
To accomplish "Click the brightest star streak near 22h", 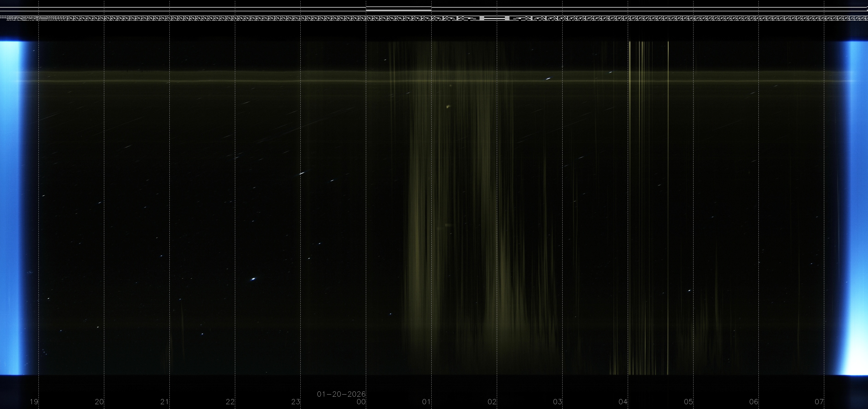I will tap(253, 279).
